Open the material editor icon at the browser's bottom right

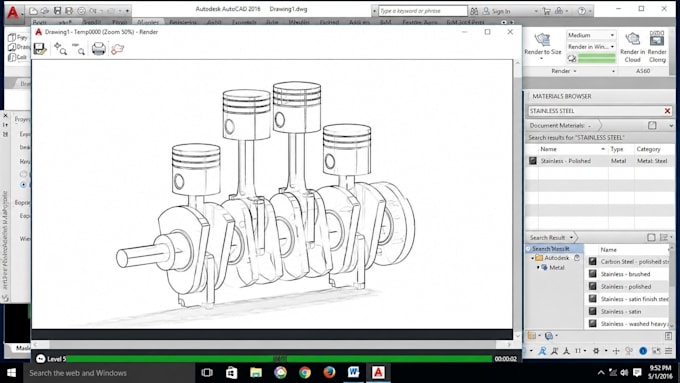(x=668, y=336)
